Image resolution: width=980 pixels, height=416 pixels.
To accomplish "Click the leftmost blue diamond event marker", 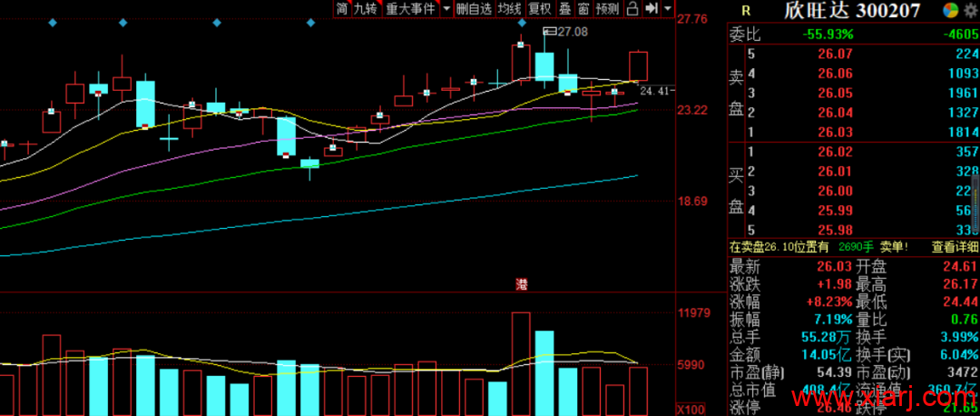I will coord(53,23).
